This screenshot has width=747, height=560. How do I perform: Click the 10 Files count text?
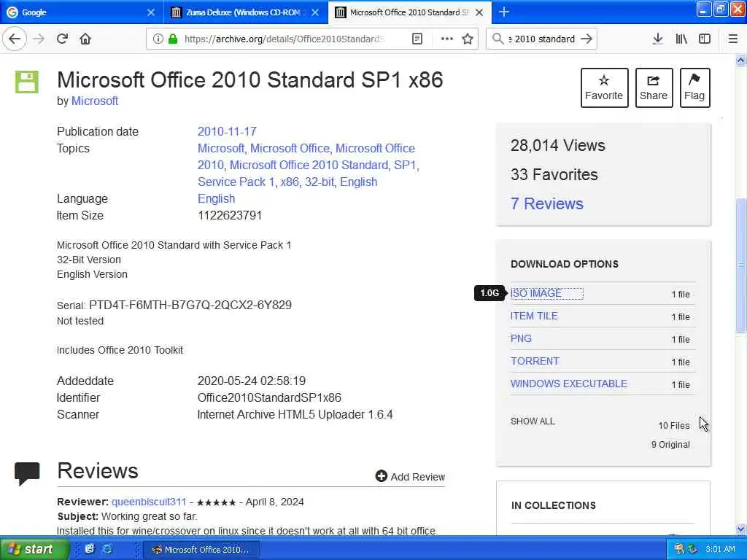(673, 426)
